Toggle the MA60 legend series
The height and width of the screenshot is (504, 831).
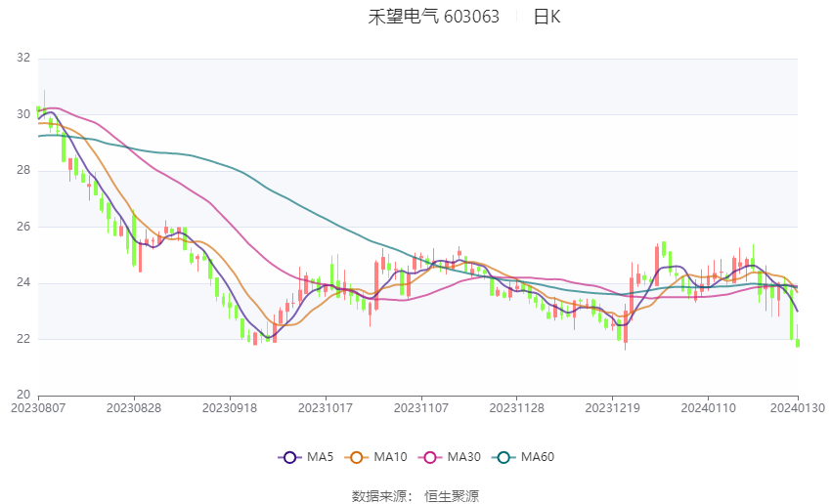[523, 457]
